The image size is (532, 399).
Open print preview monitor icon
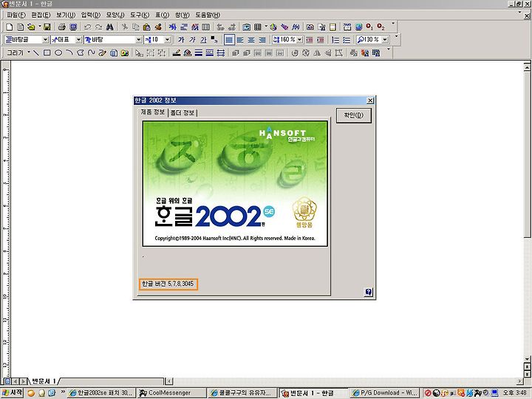[x=73, y=27]
